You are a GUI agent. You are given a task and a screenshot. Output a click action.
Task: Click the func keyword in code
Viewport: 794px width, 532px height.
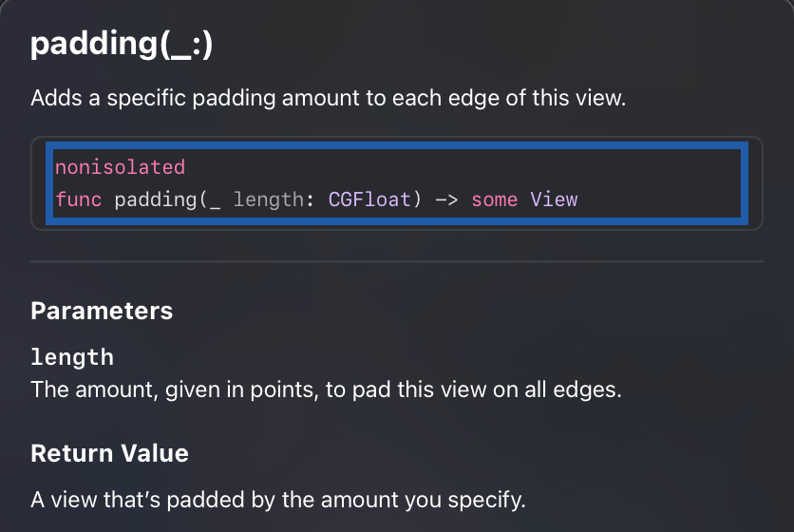click(78, 199)
